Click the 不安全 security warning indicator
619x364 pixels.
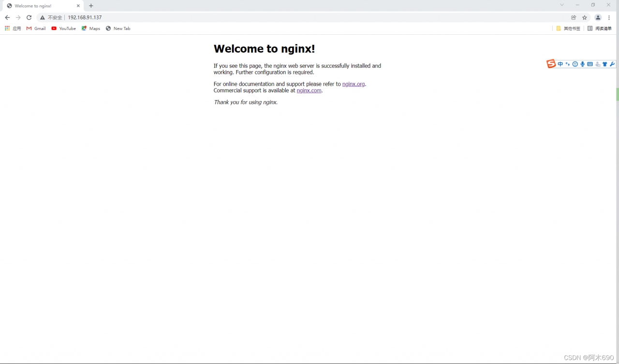(51, 17)
